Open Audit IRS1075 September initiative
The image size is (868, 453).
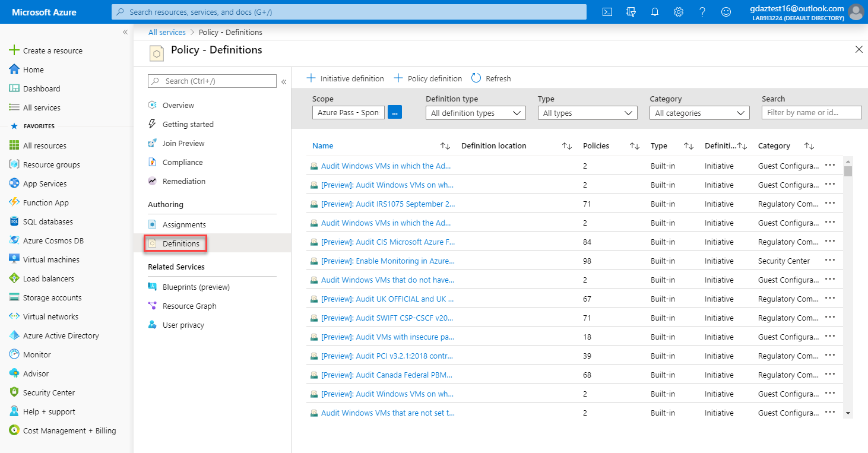tap(388, 204)
